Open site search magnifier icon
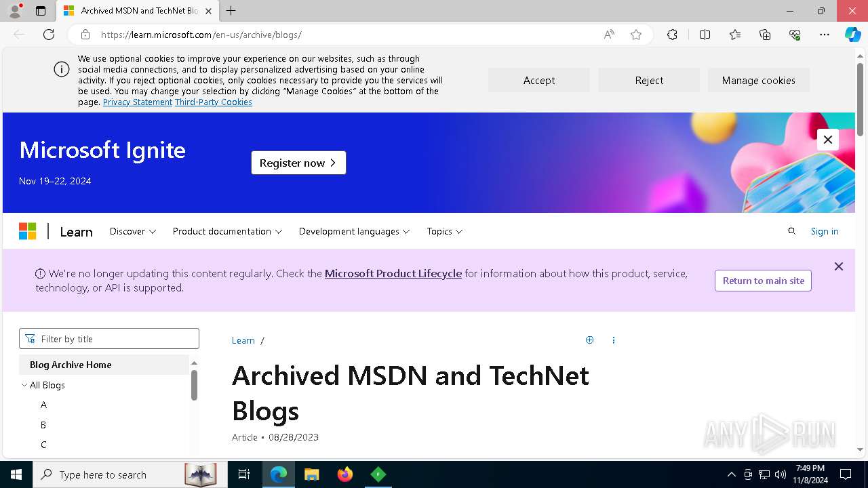The width and height of the screenshot is (868, 488). pyautogui.click(x=791, y=231)
